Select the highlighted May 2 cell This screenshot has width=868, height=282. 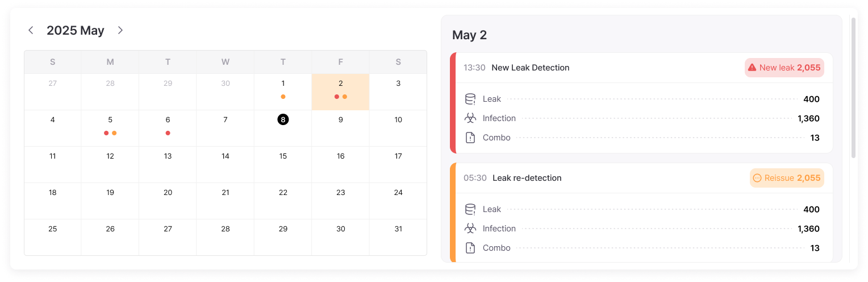pyautogui.click(x=341, y=92)
